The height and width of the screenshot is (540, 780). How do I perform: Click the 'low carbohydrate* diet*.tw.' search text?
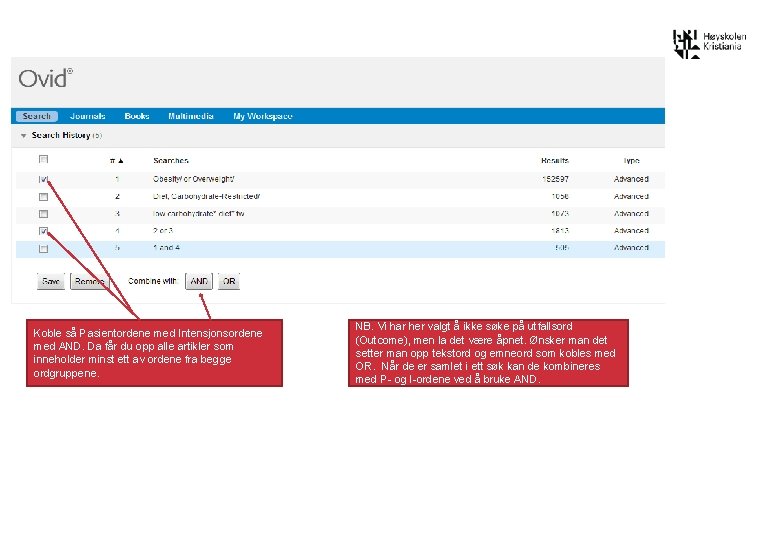pos(198,214)
